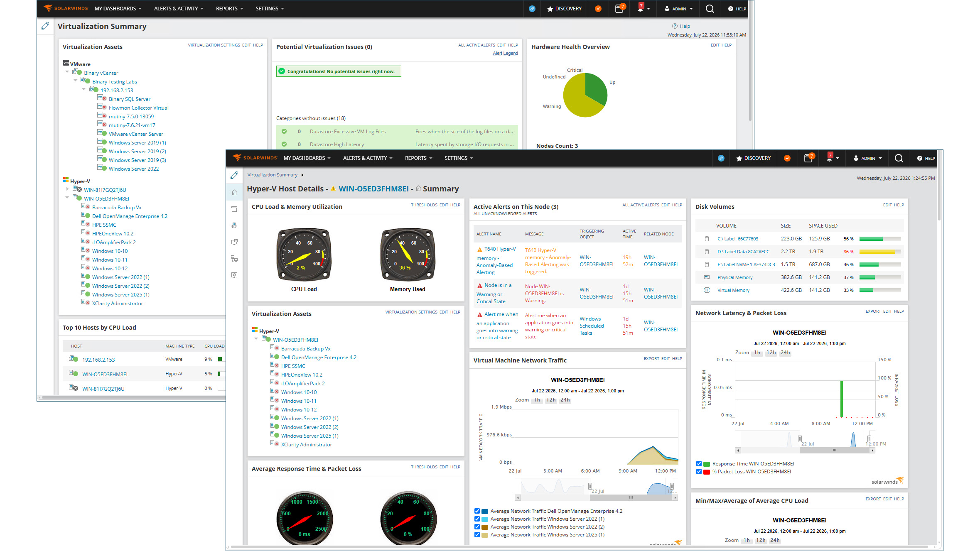
Task: Uncheck Average Network Traffic Windows Server 2022 (2)
Action: pyautogui.click(x=477, y=527)
